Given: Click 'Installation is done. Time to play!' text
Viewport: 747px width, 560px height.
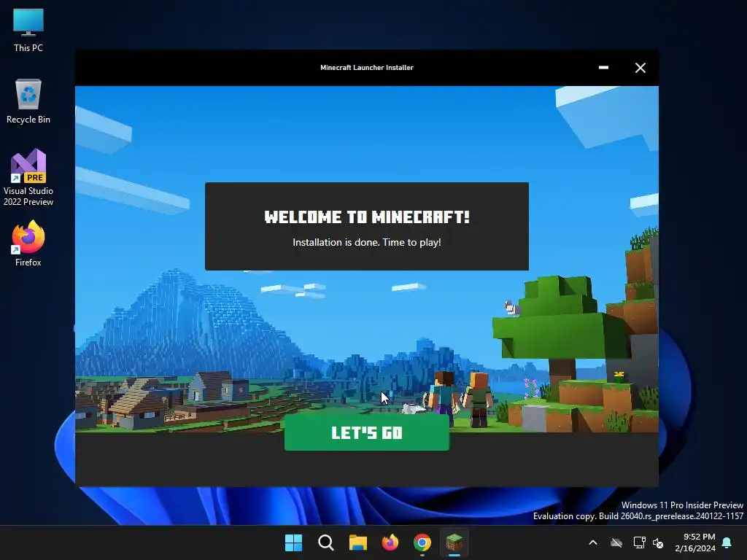Looking at the screenshot, I should pos(366,242).
